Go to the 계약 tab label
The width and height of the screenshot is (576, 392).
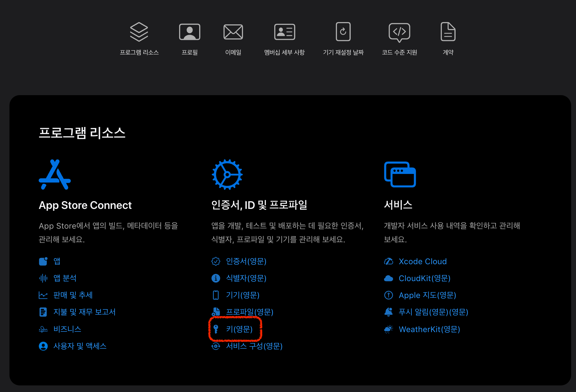pos(448,52)
